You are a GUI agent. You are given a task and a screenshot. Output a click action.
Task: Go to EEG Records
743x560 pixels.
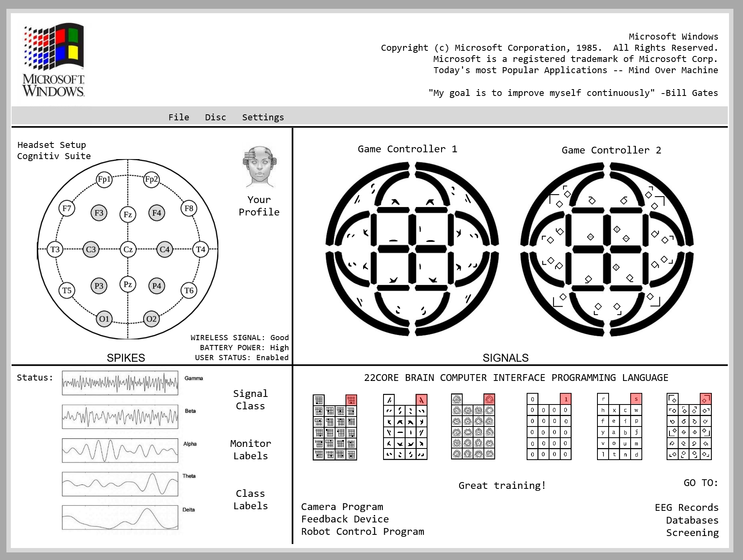click(687, 508)
